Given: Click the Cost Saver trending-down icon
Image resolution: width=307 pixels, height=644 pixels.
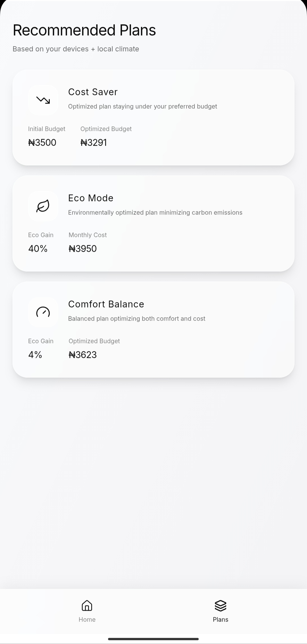Looking at the screenshot, I should coord(43,100).
